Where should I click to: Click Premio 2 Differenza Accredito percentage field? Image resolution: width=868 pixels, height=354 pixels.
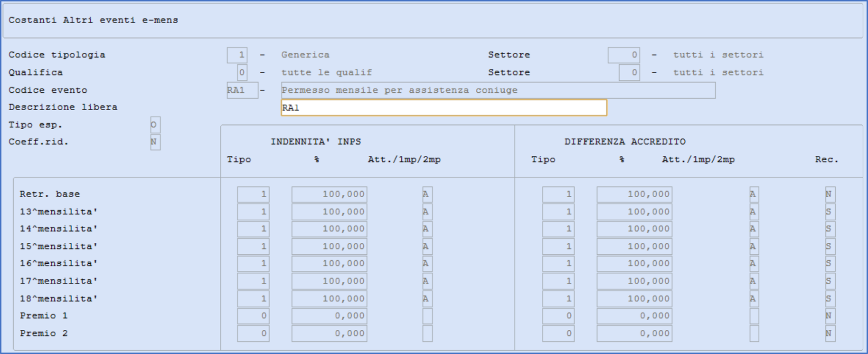pyautogui.click(x=634, y=334)
